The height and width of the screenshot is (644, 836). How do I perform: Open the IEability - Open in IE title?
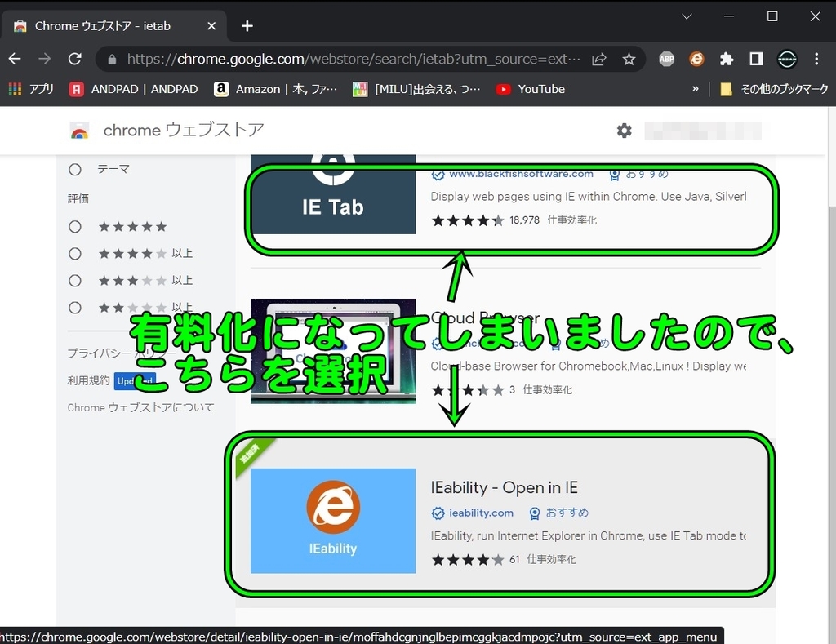click(505, 487)
